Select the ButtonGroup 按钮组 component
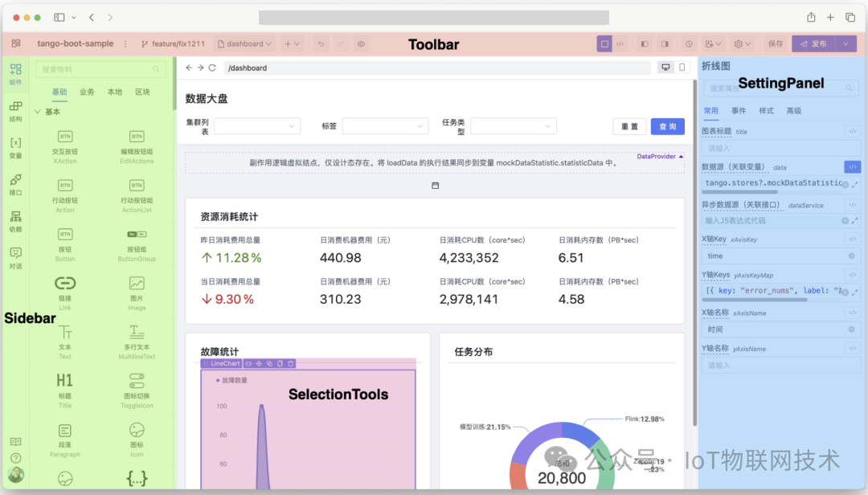Screen dimensions: 868x495 pos(137,245)
